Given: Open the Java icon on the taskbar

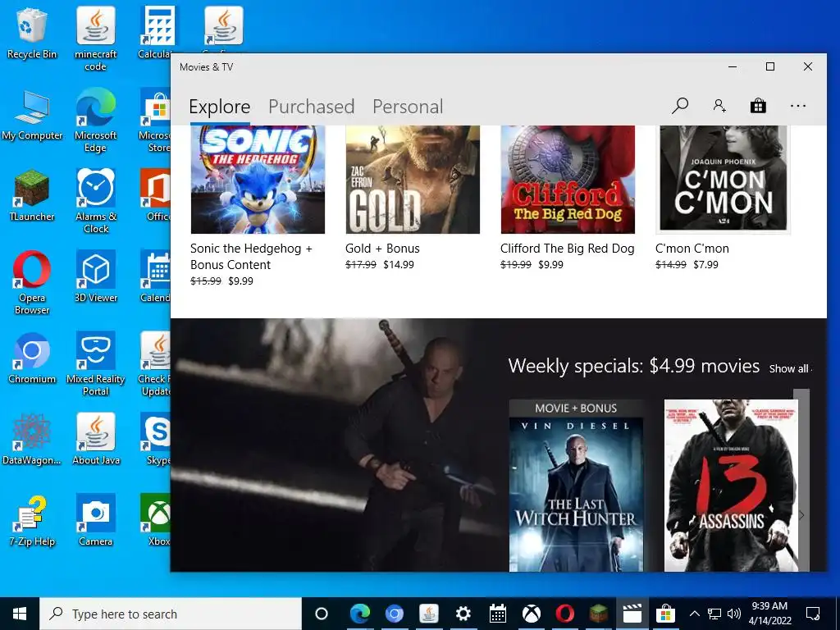Looking at the screenshot, I should (428, 614).
